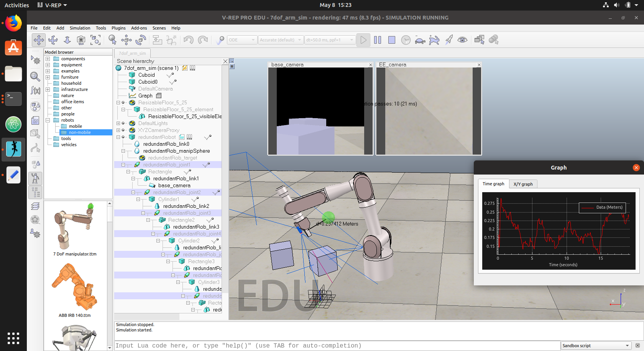The width and height of the screenshot is (644, 351).
Task: Select the Time graph tab
Action: click(x=493, y=184)
